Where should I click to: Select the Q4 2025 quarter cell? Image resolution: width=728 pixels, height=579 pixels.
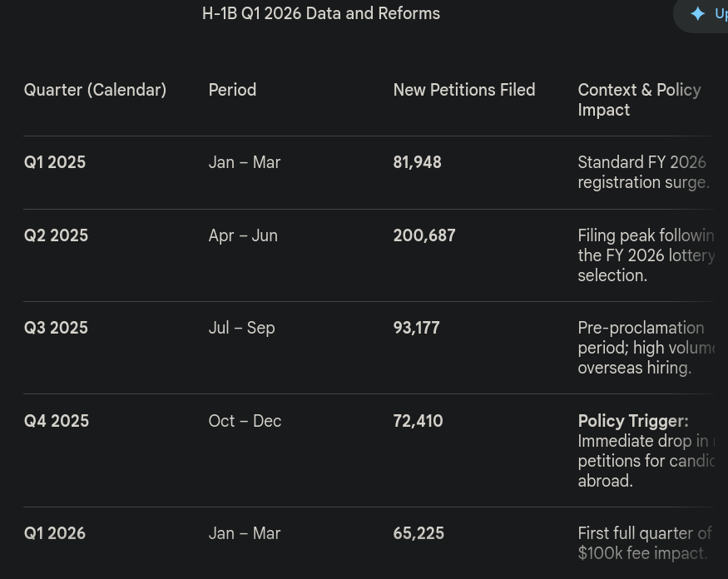coord(57,422)
